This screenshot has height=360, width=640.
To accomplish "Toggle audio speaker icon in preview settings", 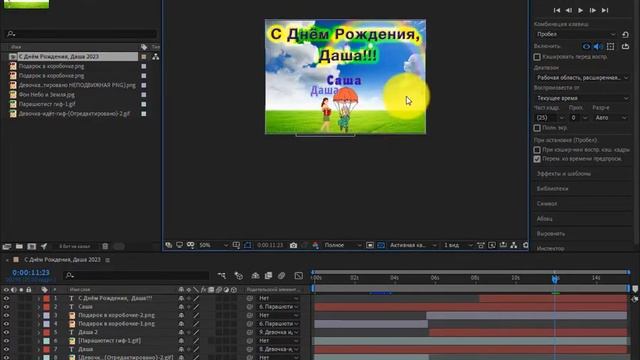I will point(598,47).
